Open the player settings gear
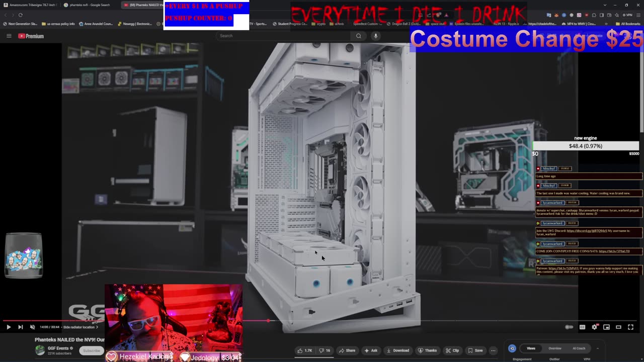This screenshot has height=362, width=644. tap(594, 327)
